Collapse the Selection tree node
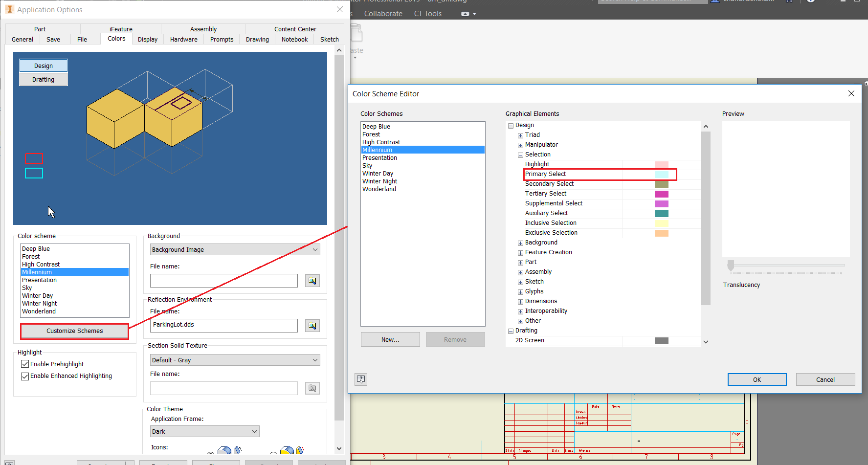The width and height of the screenshot is (868, 465). [x=520, y=155]
